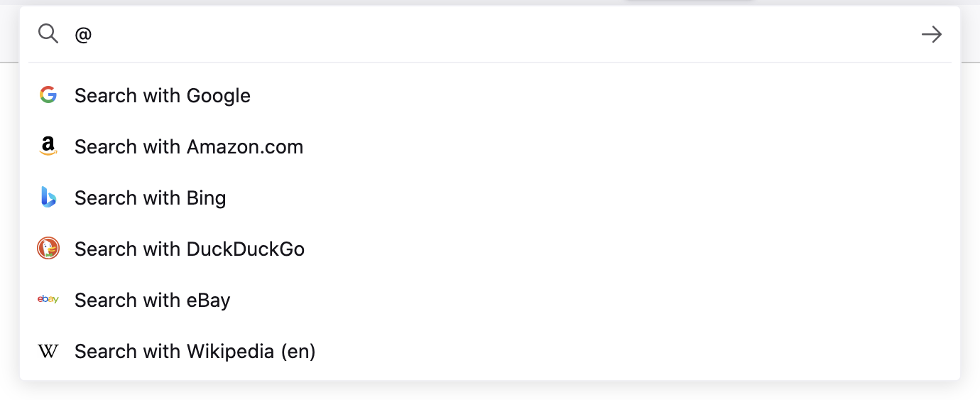Image resolution: width=980 pixels, height=400 pixels.
Task: Choose the "Search with Amazon.com" entry
Action: click(x=189, y=146)
